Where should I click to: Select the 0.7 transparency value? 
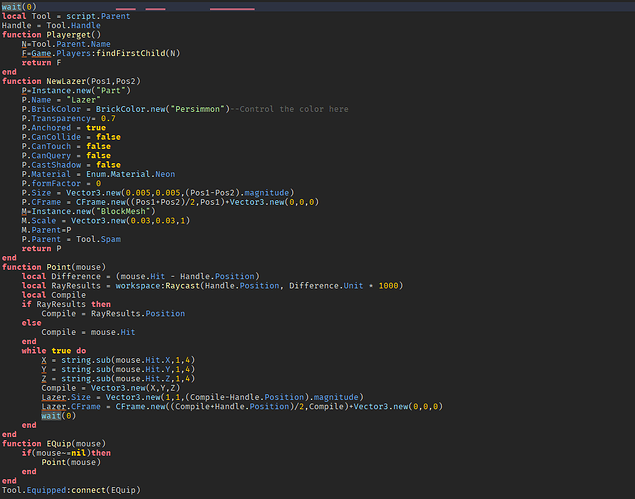[x=108, y=119]
